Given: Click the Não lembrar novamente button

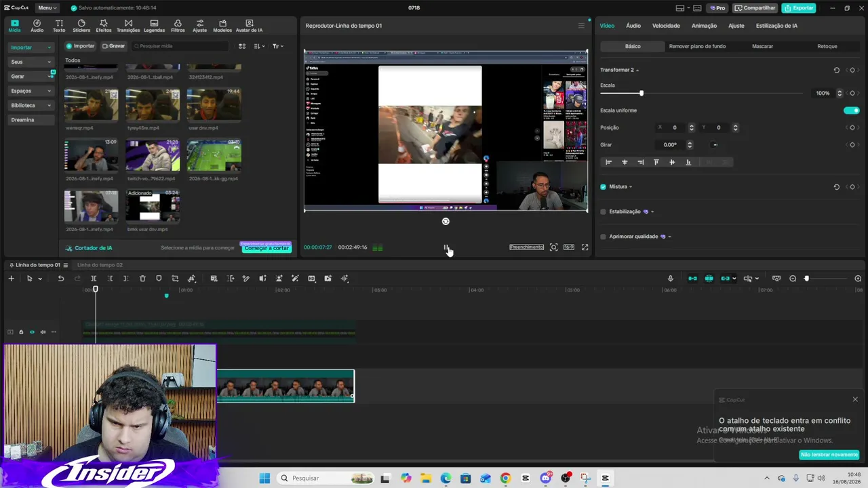Looking at the screenshot, I should tap(829, 455).
